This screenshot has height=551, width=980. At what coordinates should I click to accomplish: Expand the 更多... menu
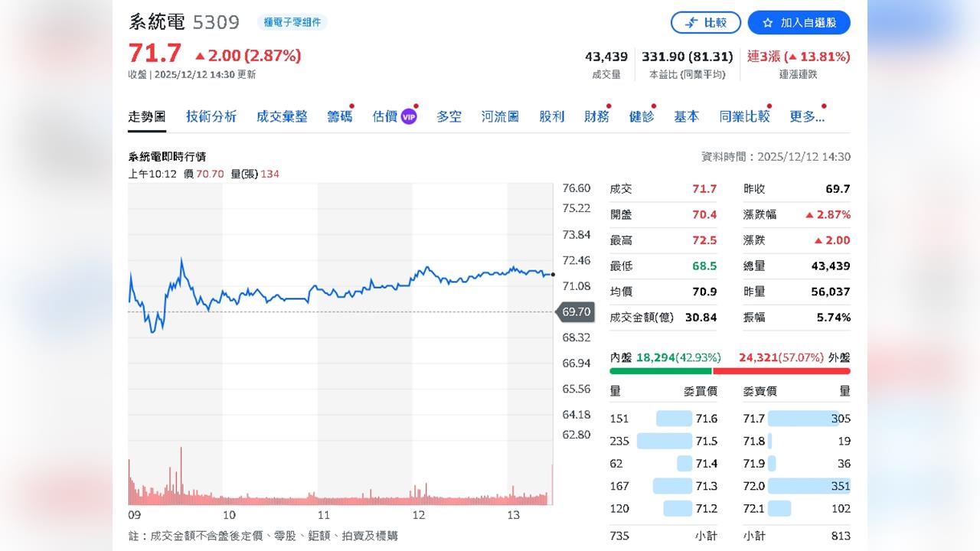(x=806, y=116)
